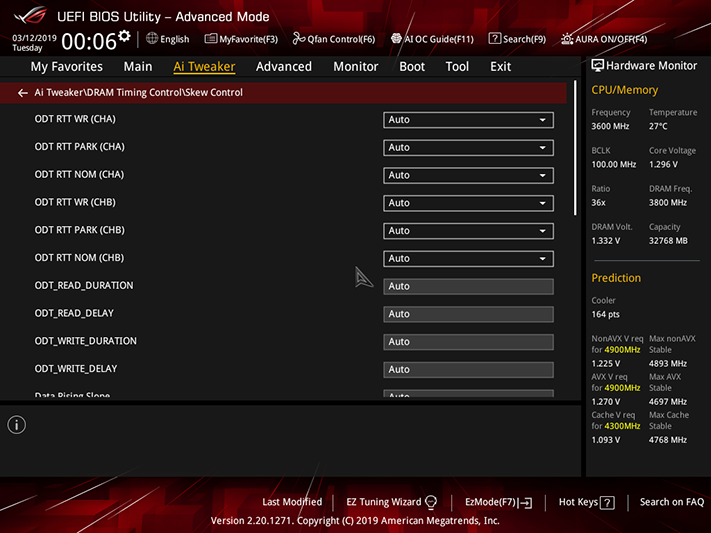Click the 3800 MHz DRAM Freq. value

[x=667, y=202]
